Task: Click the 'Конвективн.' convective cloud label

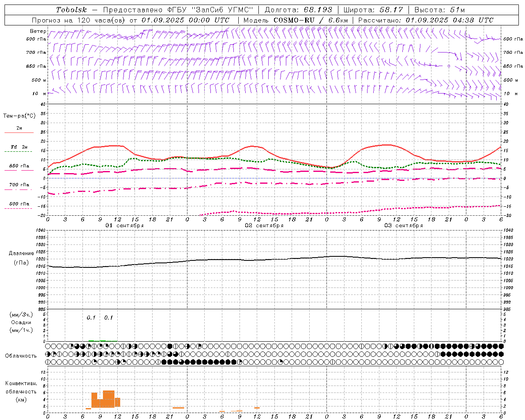Action: pos(21,383)
